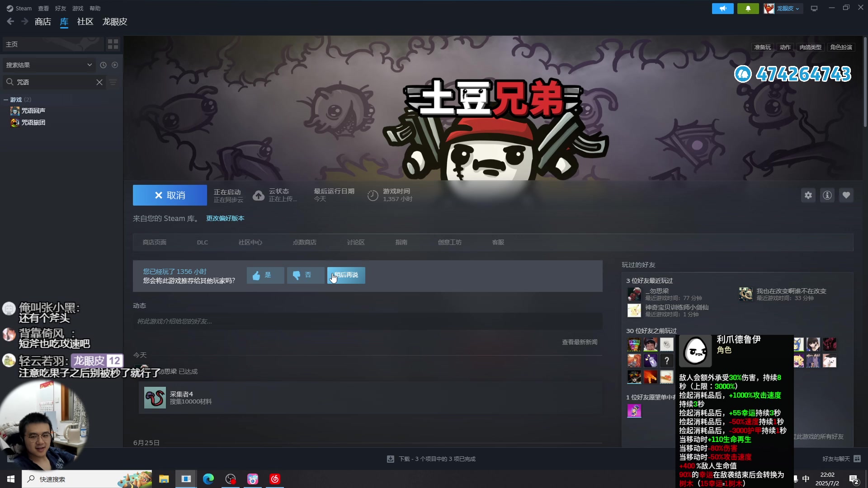Switch library to grid view icon
This screenshot has width=868, height=488.
tap(113, 44)
